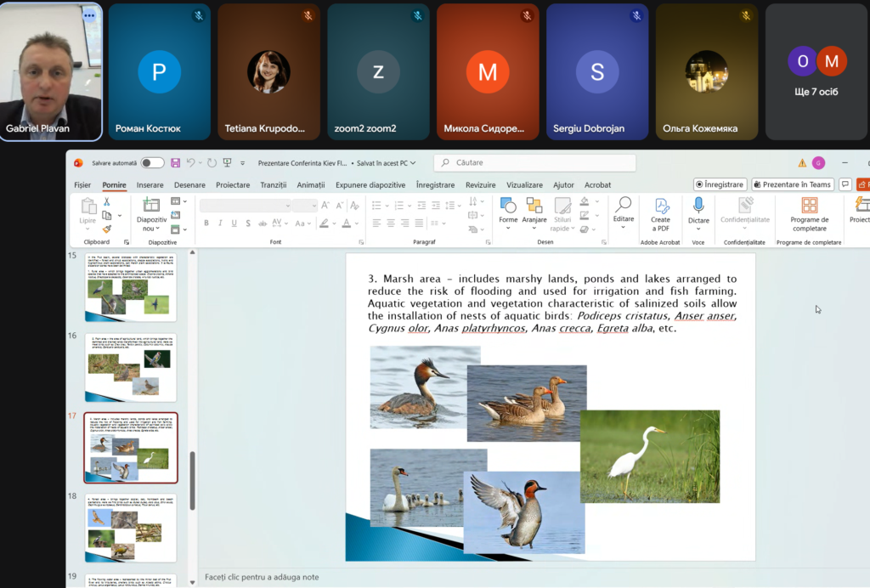Click the Prezentare în Teams button
The height and width of the screenshot is (588, 870).
(792, 184)
